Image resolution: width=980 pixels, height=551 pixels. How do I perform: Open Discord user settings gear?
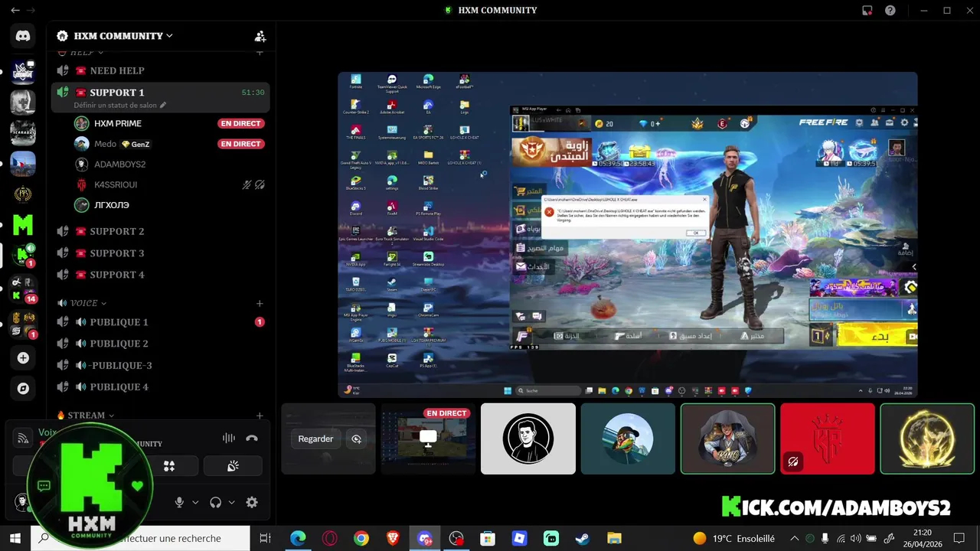click(252, 503)
